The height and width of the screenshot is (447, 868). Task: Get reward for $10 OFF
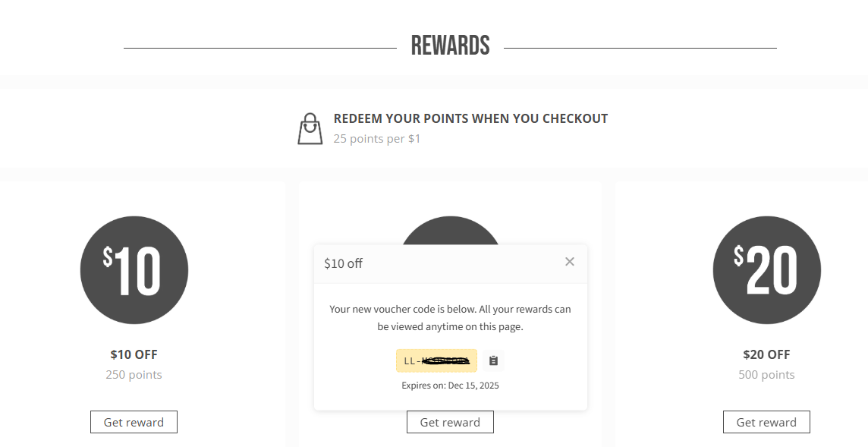(x=134, y=422)
